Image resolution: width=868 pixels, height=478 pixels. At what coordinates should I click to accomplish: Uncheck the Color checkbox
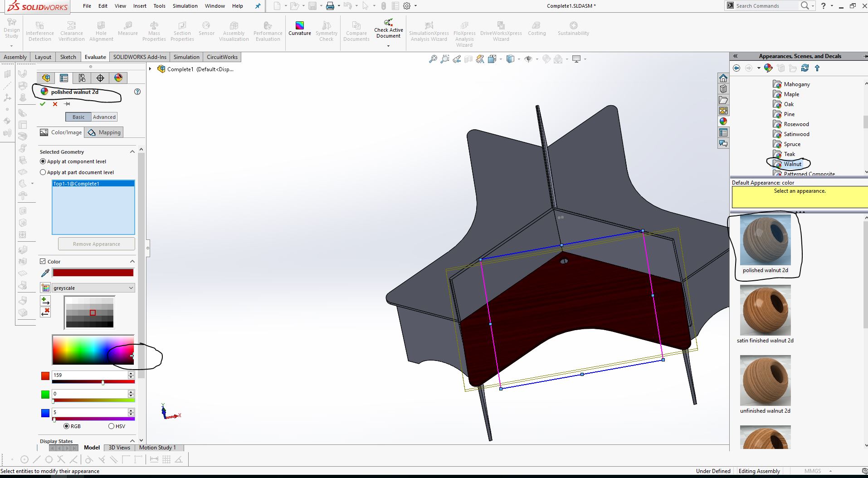tap(43, 262)
